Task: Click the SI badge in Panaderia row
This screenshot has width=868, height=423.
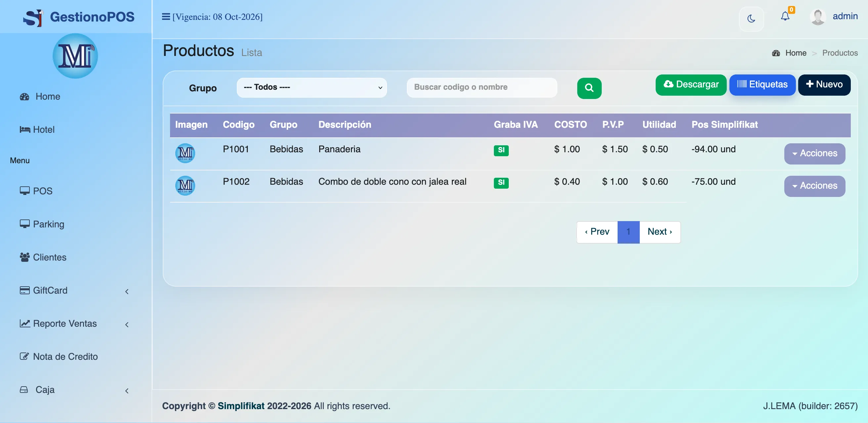Action: (501, 150)
